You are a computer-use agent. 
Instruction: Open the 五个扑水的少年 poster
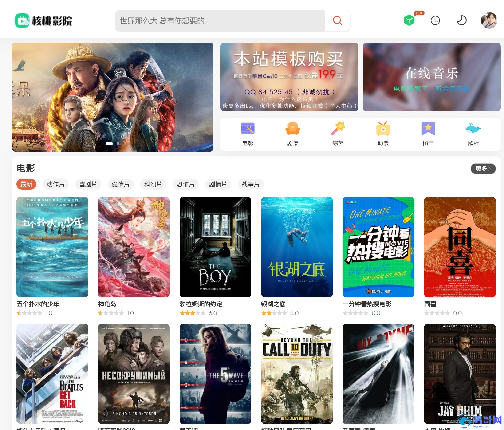52,247
